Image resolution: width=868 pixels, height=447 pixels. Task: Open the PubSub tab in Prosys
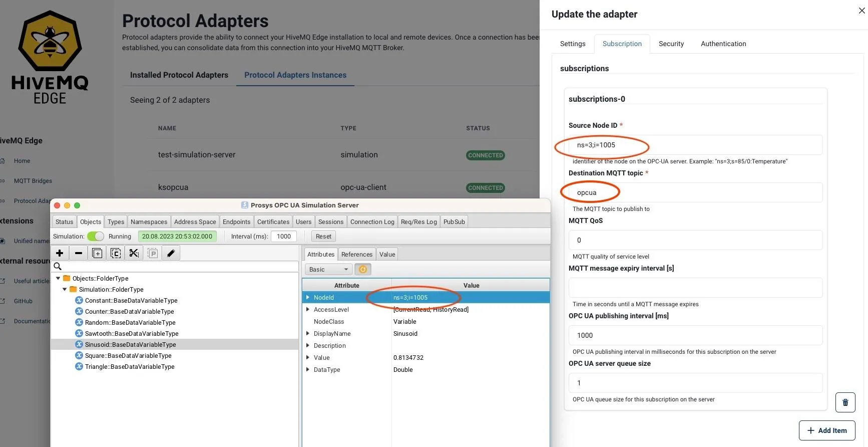pyautogui.click(x=454, y=221)
